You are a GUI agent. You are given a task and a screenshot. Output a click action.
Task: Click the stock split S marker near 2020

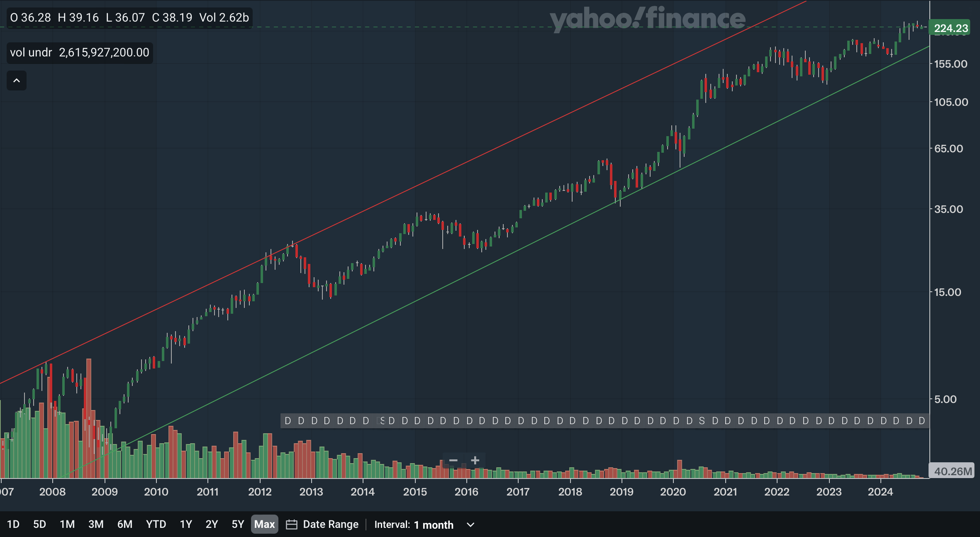[702, 421]
